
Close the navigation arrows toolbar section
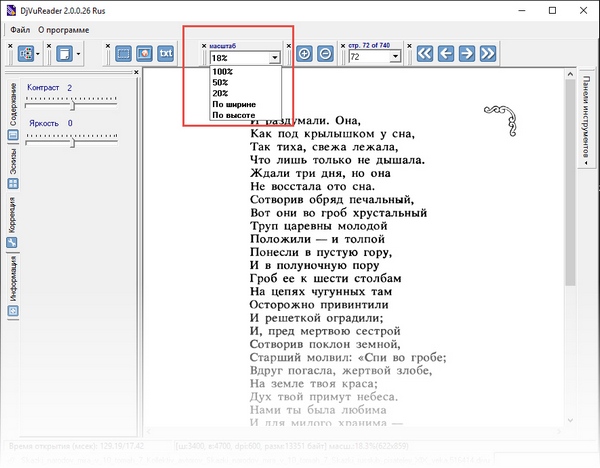tap(409, 46)
